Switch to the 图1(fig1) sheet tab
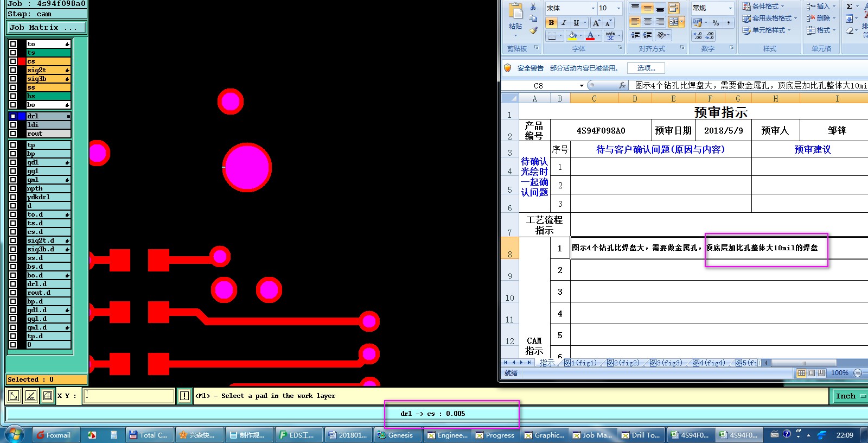The image size is (868, 443). (x=580, y=363)
